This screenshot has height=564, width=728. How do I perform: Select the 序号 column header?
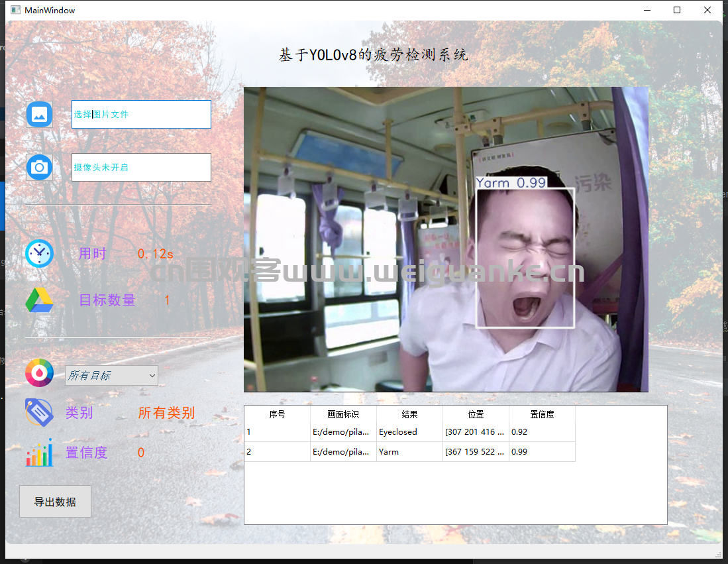[x=277, y=414]
